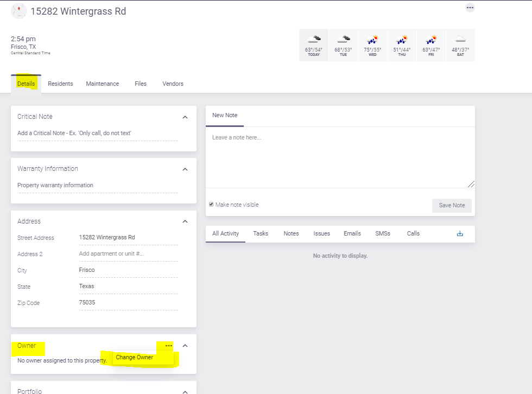
Task: Click the 15282 Wintergrass Rd page title
Action: (78, 11)
